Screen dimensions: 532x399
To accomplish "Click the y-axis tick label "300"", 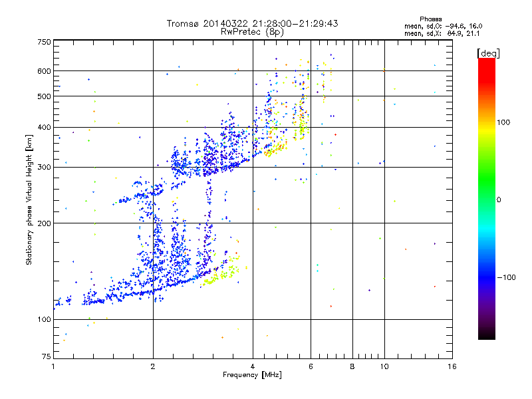I will (x=45, y=168).
